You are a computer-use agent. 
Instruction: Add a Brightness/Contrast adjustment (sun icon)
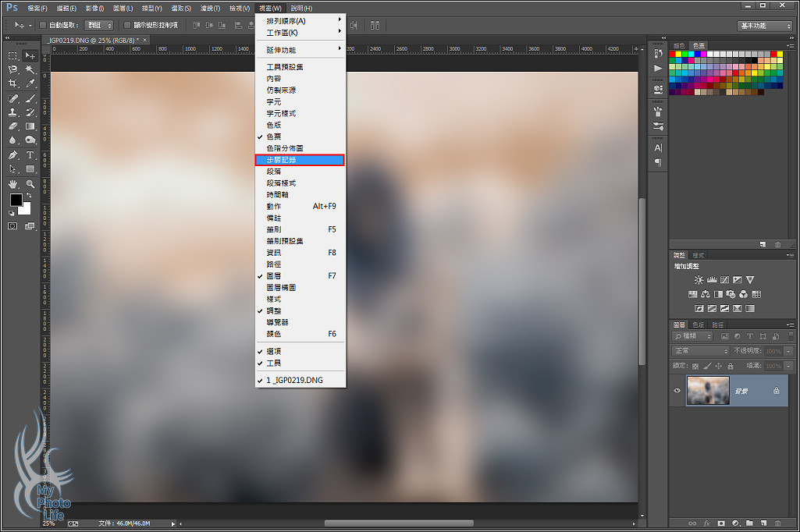[x=699, y=279]
